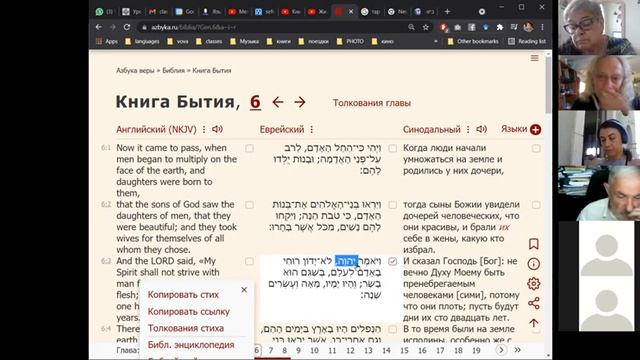The height and width of the screenshot is (360, 640).
Task: Tick checkbox for Synodal verse 6:2
Action: 536,204
